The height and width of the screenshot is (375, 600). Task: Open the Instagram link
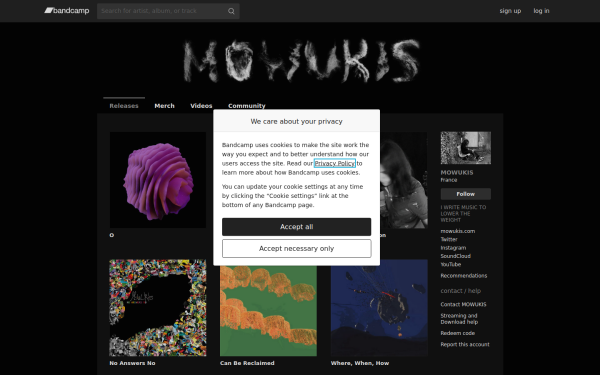(x=453, y=248)
